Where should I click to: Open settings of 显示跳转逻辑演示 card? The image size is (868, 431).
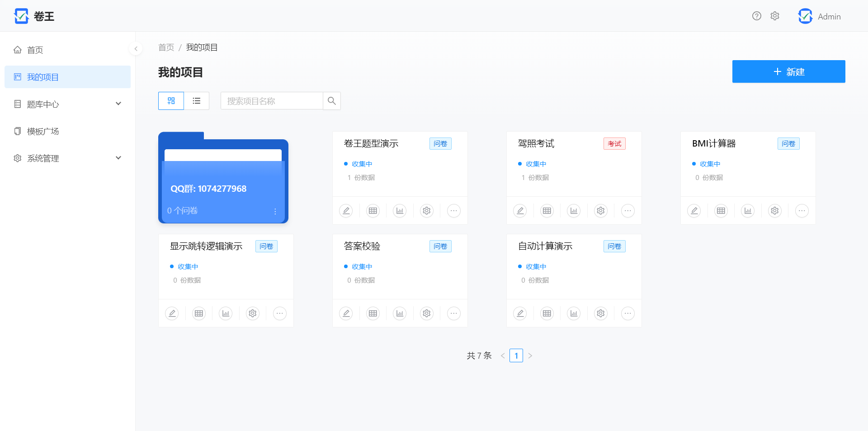[x=253, y=313]
